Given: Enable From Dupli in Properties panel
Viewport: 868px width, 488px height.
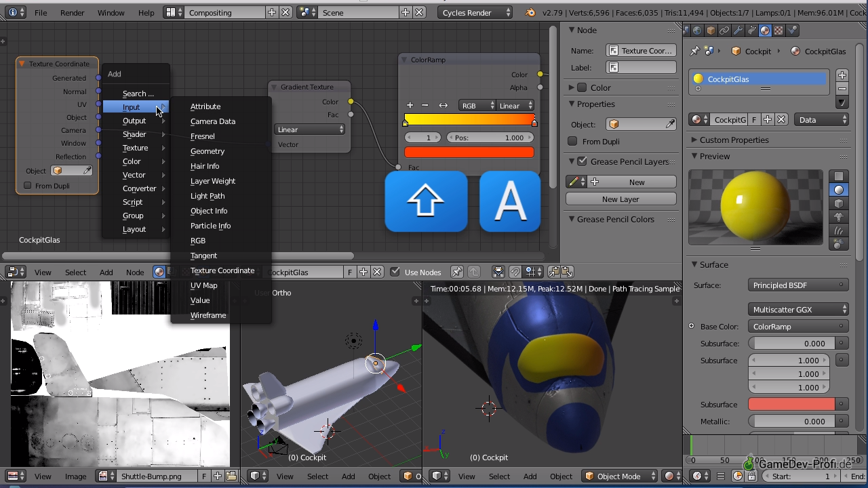Looking at the screenshot, I should 572,141.
